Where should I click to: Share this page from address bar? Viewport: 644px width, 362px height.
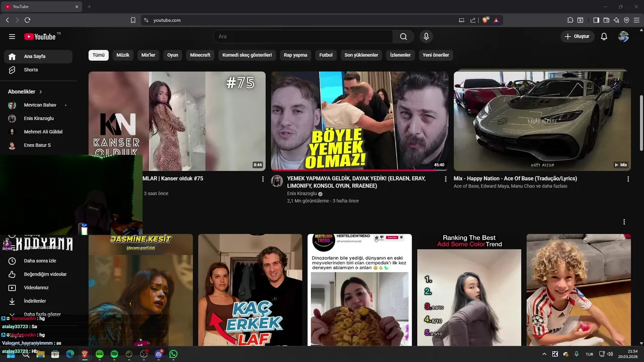(473, 20)
